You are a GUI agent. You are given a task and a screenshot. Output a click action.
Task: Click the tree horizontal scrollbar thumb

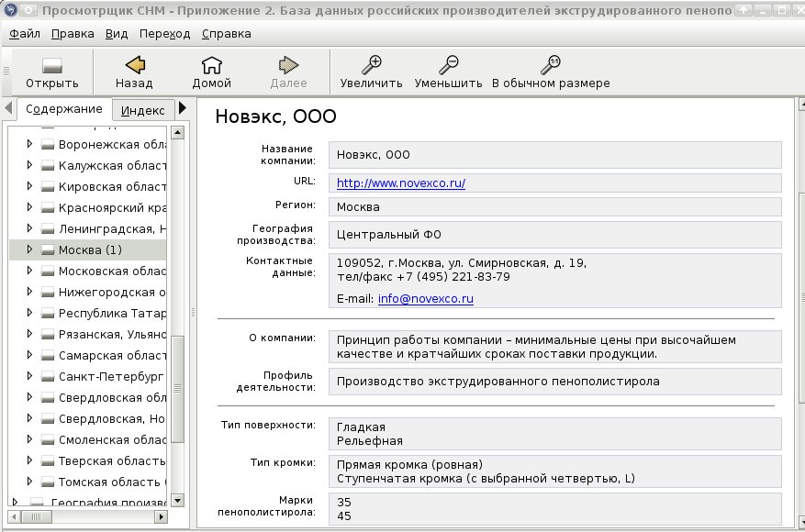click(x=36, y=516)
